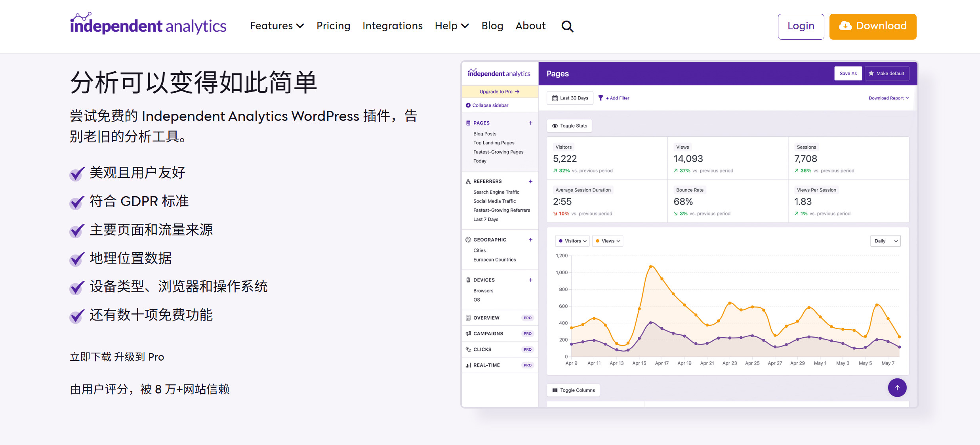Add a new Referrers report with plus icon
Image resolution: width=980 pixels, height=445 pixels.
(530, 181)
